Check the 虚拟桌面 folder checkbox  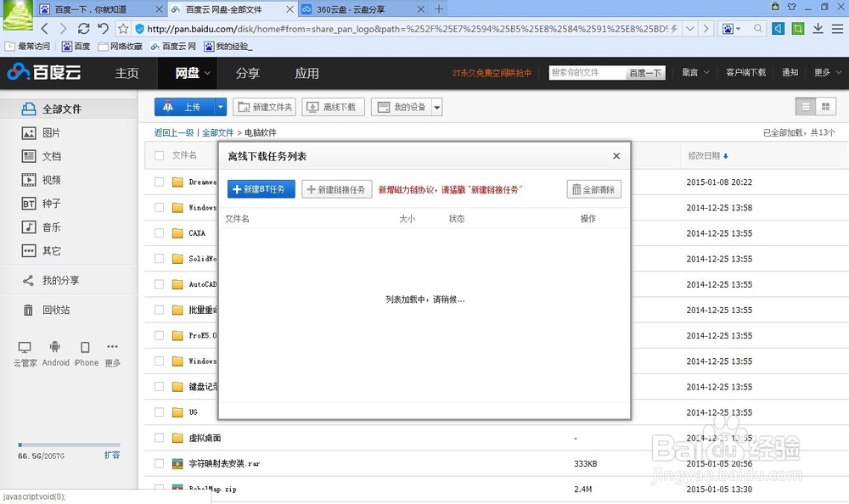[x=160, y=438]
